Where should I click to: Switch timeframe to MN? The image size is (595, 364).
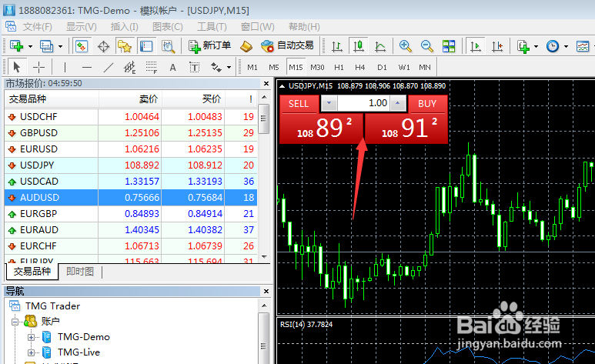(x=425, y=68)
